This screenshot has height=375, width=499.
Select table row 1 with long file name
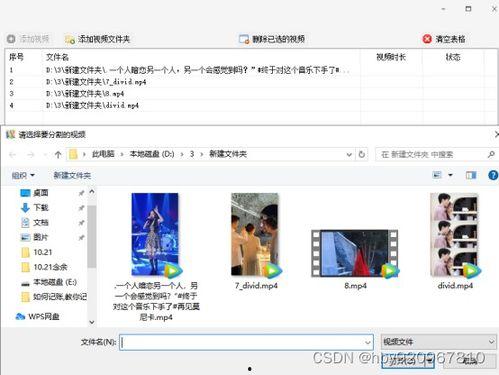coord(250,70)
